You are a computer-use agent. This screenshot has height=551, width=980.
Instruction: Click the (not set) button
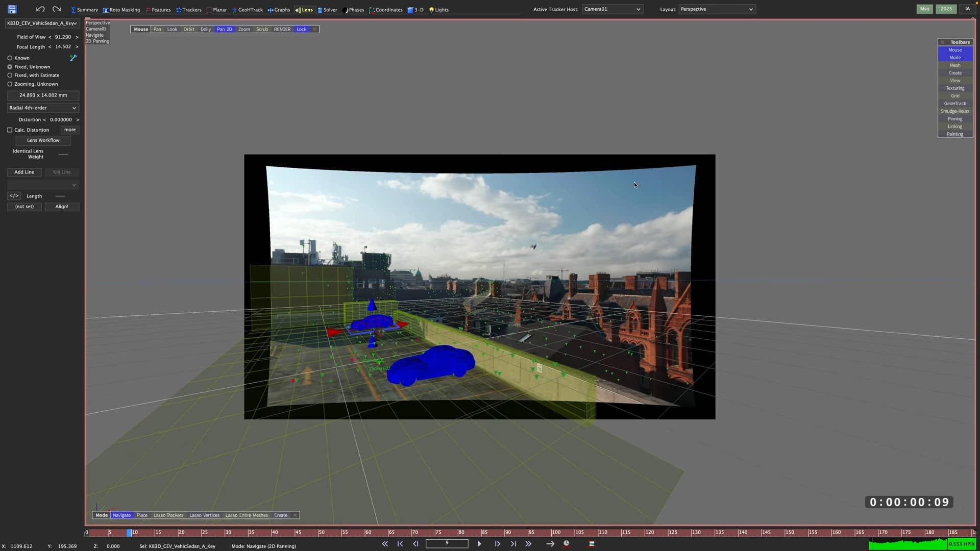coord(24,207)
